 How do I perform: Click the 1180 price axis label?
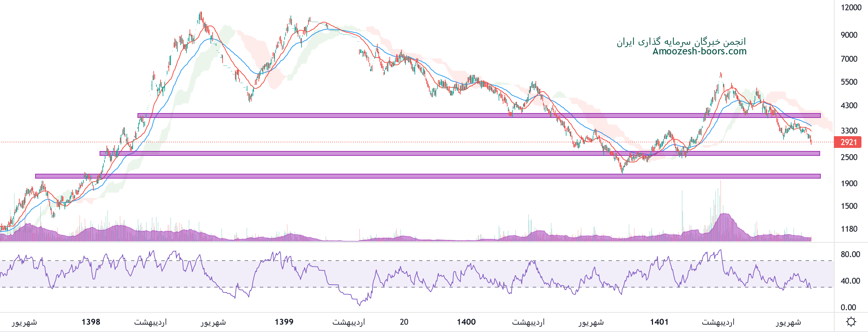[849, 229]
